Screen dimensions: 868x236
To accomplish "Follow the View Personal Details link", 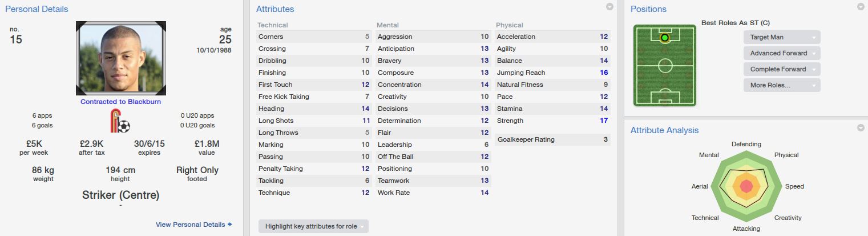I will [x=193, y=225].
